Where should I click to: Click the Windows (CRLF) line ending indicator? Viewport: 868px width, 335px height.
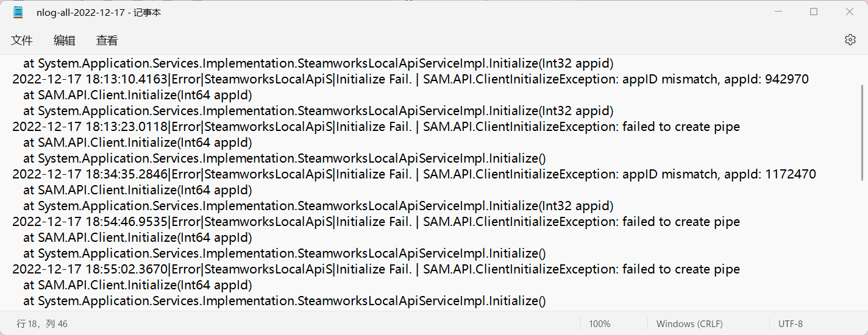tap(689, 324)
